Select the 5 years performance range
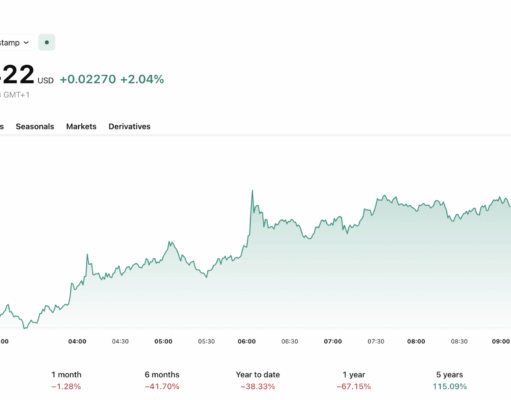The width and height of the screenshot is (511, 400). [x=450, y=380]
